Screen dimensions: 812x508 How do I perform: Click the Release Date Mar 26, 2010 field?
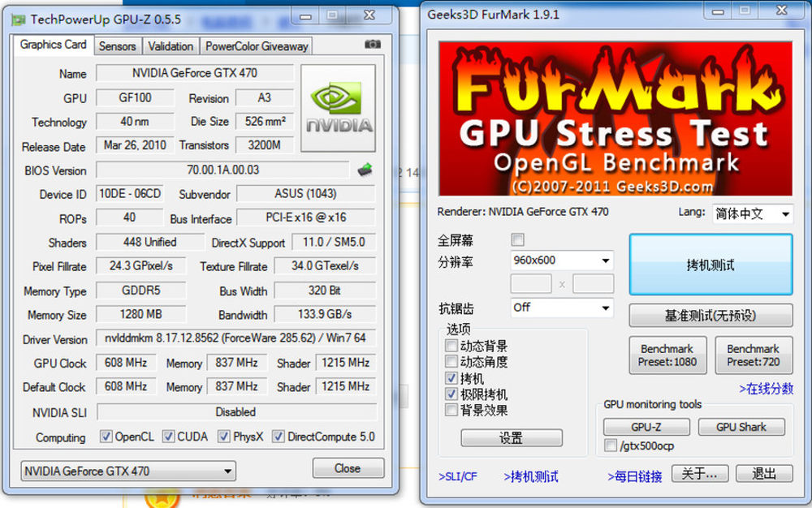coord(135,144)
